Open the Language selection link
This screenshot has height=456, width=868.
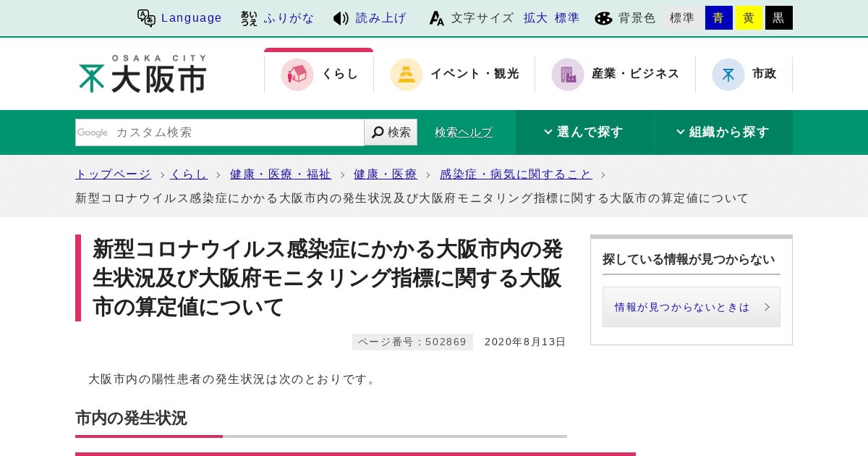coord(191,18)
